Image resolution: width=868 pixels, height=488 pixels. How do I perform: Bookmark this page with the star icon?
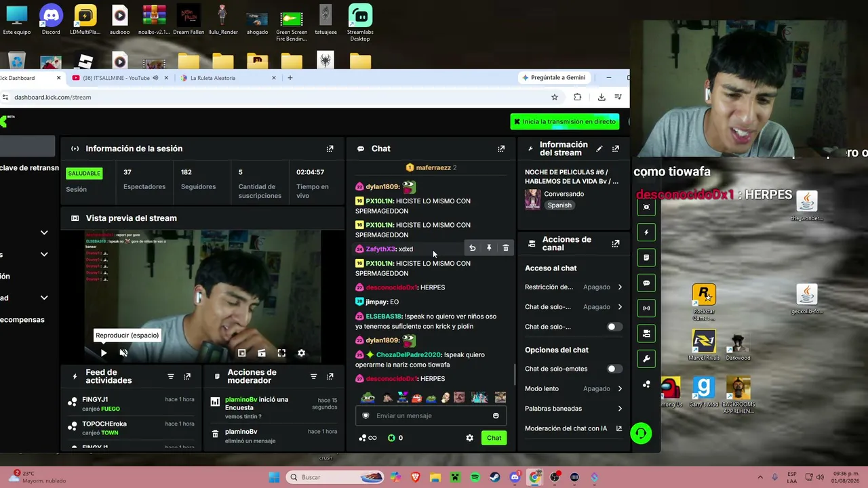click(x=555, y=97)
